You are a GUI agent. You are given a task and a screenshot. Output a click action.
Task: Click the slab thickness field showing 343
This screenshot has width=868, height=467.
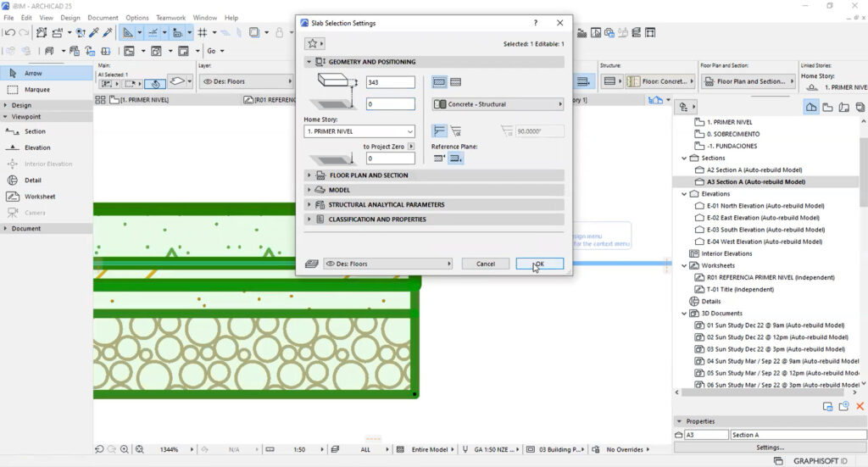click(x=390, y=82)
